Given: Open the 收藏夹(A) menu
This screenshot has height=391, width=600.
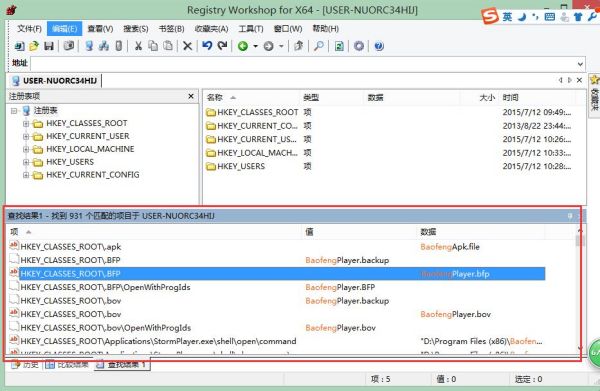Looking at the screenshot, I should click(x=211, y=29).
